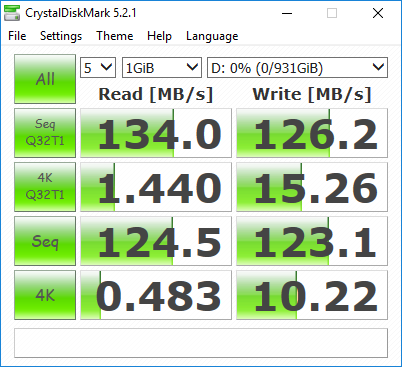This screenshot has height=367, width=402.
Task: Open the File menu
Action: click(17, 36)
